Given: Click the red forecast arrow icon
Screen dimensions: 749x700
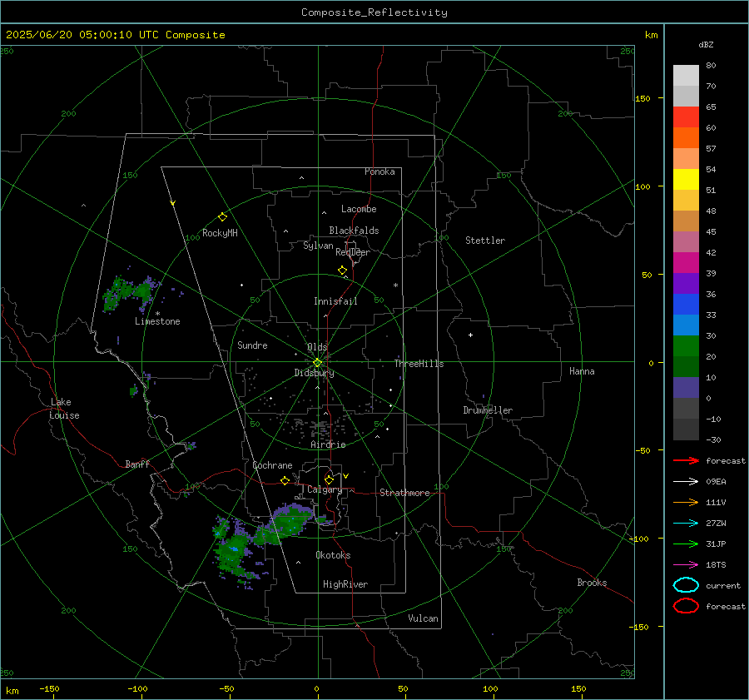Looking at the screenshot, I should 686,460.
